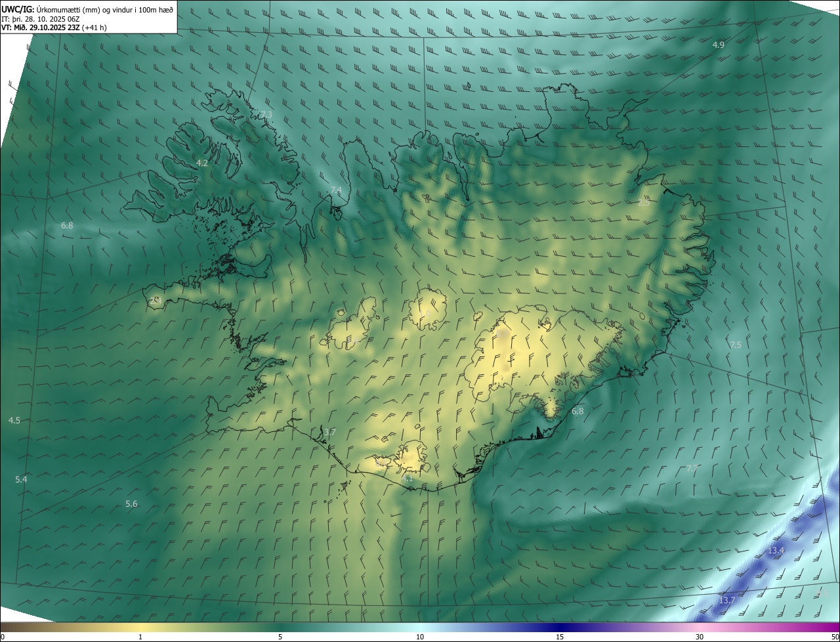The width and height of the screenshot is (840, 642).
Task: Click the 3.7 value on the southwest coast
Action: [x=330, y=433]
